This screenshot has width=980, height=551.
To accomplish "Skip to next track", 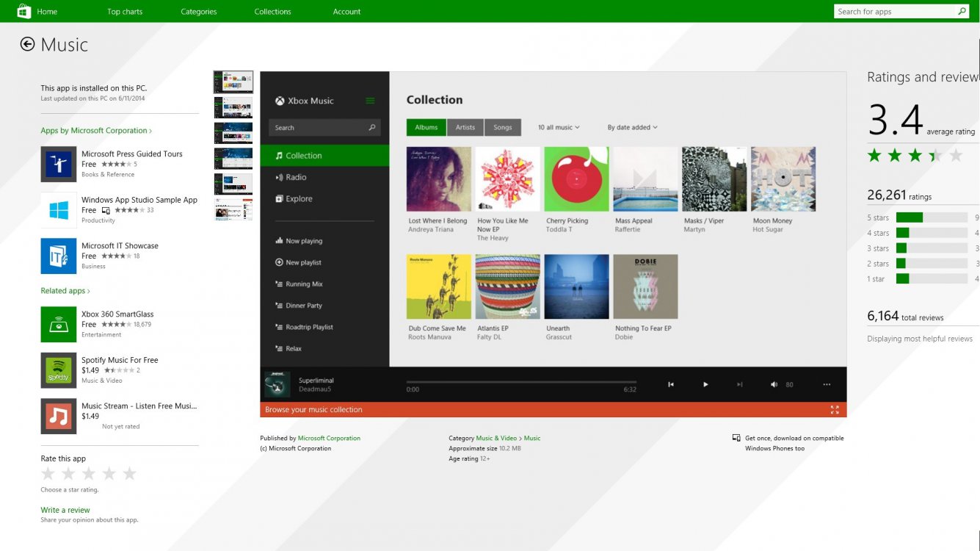I will [740, 384].
